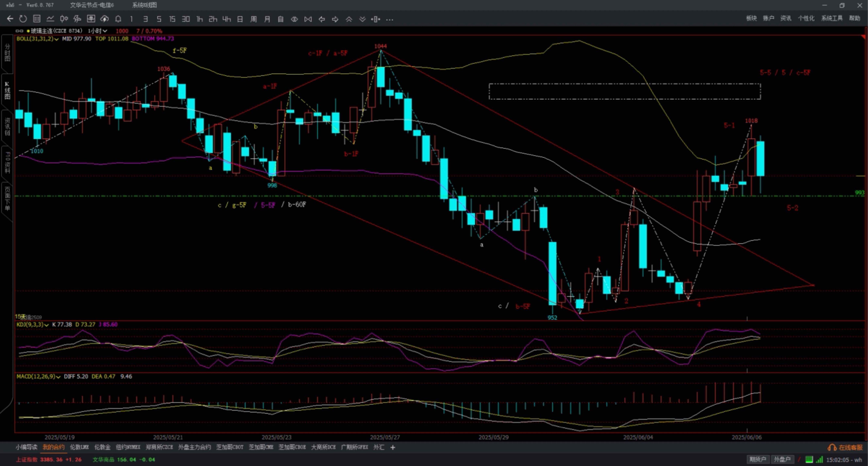The width and height of the screenshot is (868, 466).
Task: Click the back arrow icon
Action: coord(10,19)
